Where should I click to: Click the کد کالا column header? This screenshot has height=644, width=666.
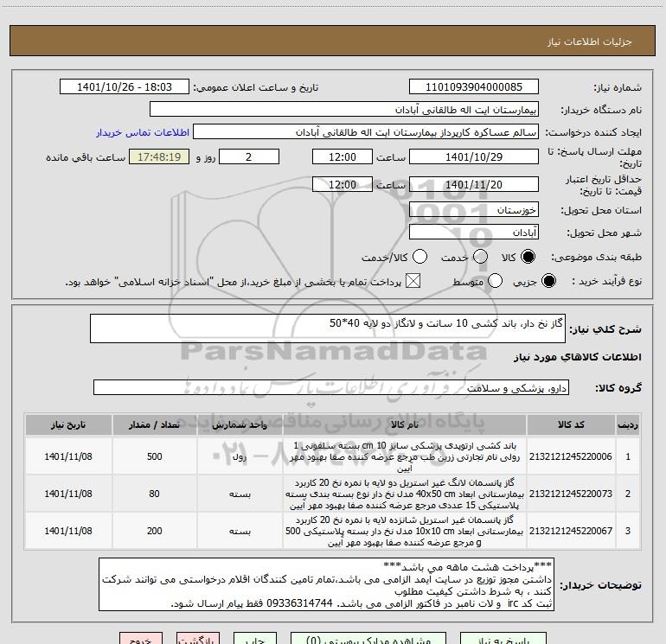point(571,424)
